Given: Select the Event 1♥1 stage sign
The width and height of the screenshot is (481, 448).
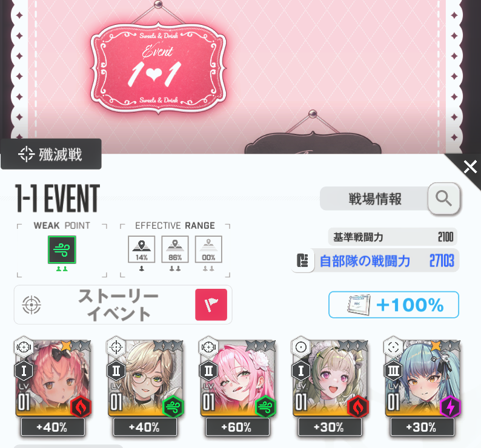Looking at the screenshot, I should pos(158,68).
